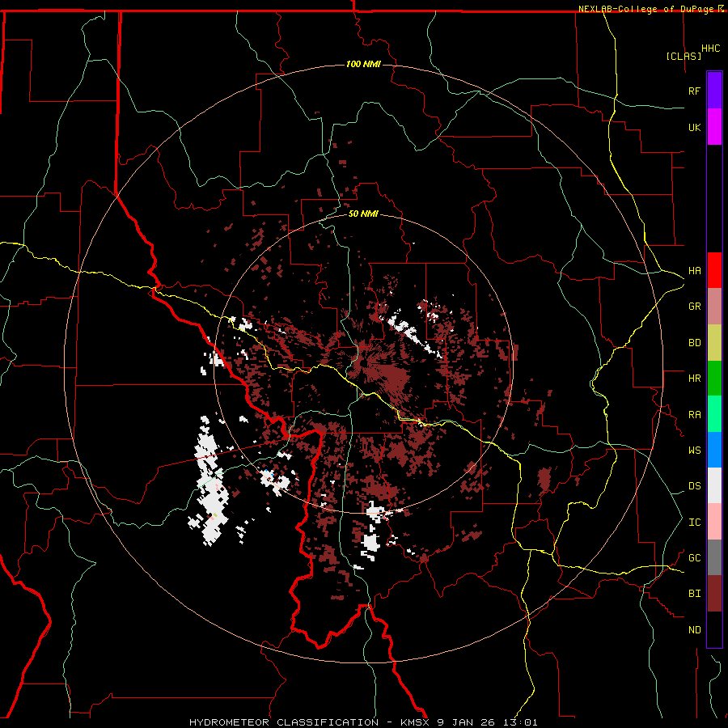Click the GC legend label
The height and width of the screenshot is (728, 728).
click(x=694, y=557)
